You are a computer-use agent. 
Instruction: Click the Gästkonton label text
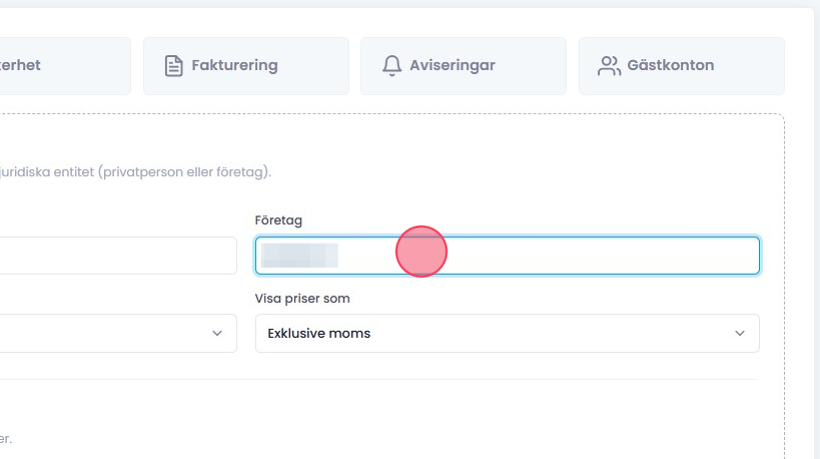[x=670, y=66]
